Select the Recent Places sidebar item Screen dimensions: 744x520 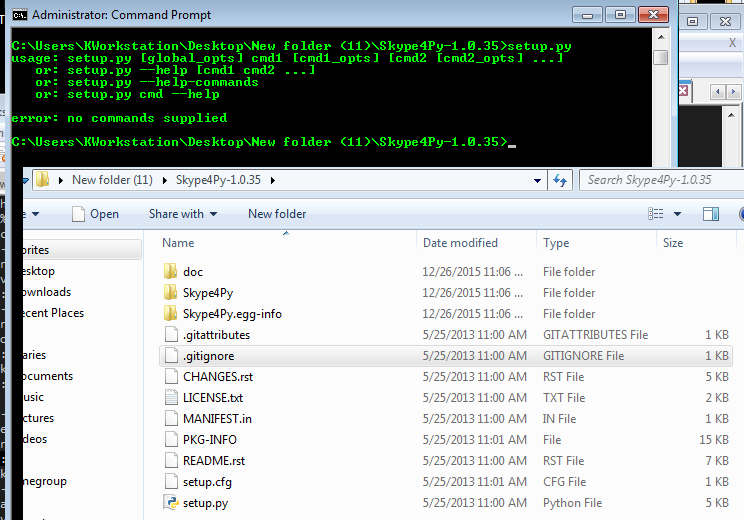pyautogui.click(x=53, y=313)
